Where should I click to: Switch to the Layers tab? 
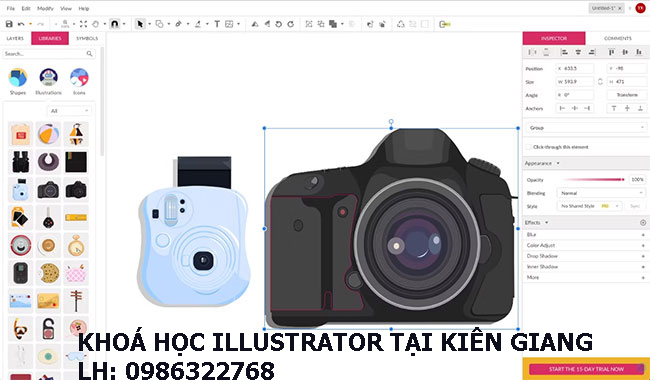pos(15,38)
